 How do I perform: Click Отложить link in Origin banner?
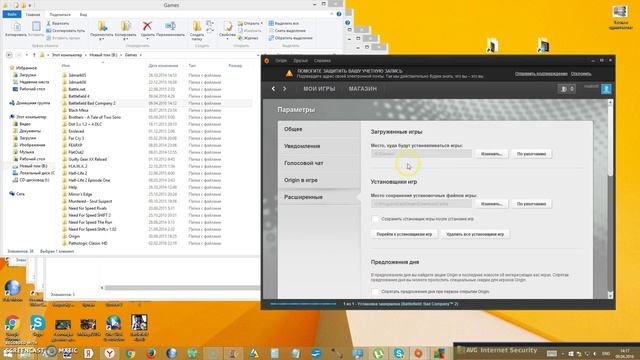[581, 74]
